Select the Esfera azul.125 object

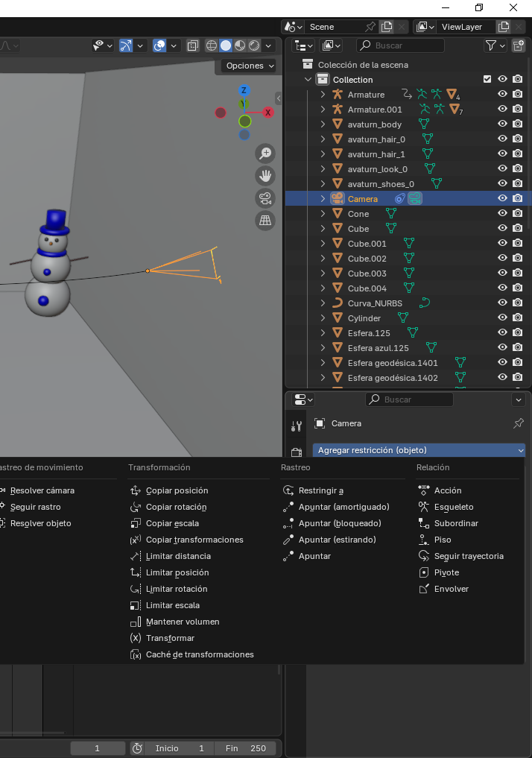click(x=378, y=348)
